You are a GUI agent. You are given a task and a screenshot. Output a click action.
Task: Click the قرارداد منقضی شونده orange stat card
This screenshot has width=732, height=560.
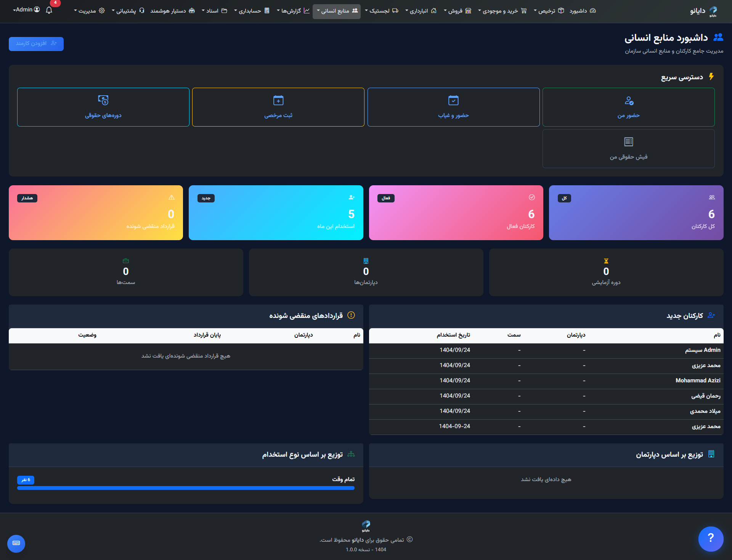click(96, 212)
